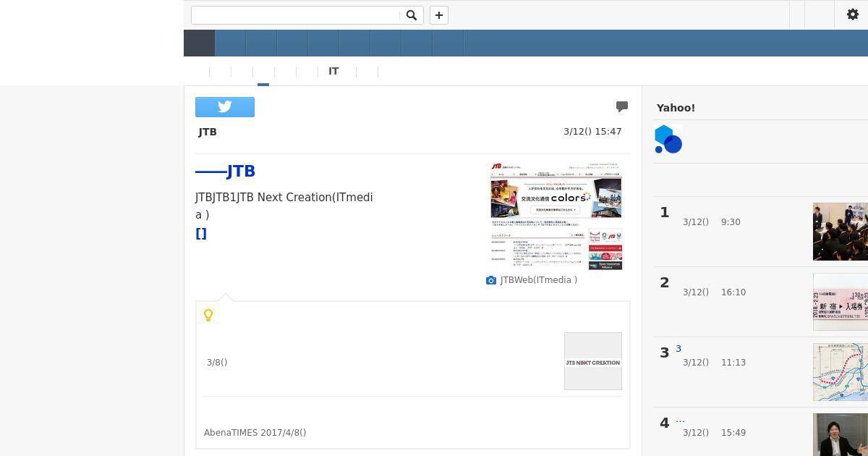Click the camera icon beside JTBWeb caption
The image size is (868, 456).
click(491, 280)
